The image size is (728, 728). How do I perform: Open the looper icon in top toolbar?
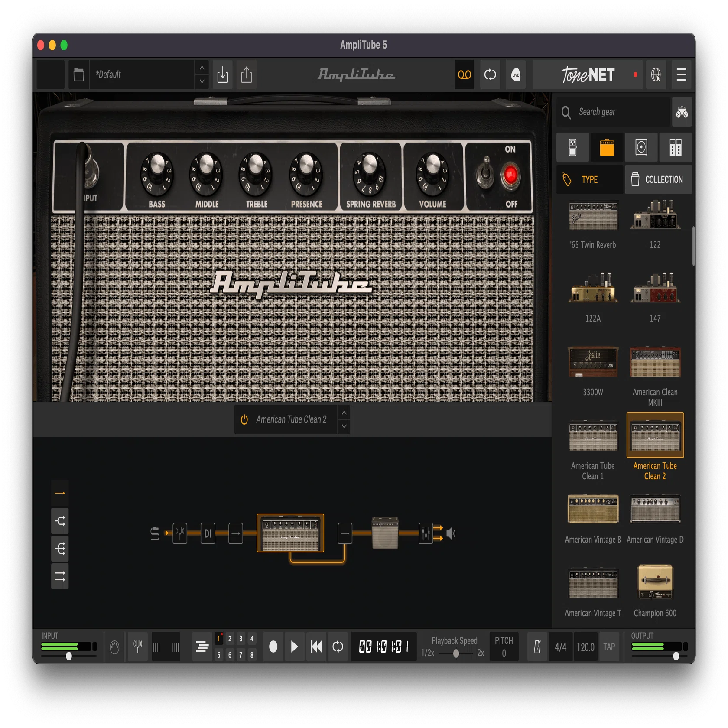click(x=490, y=75)
